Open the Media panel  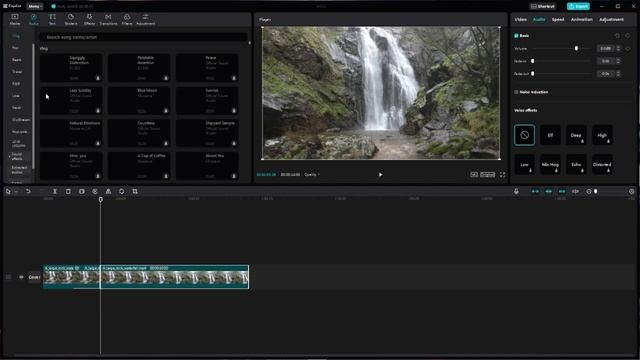(x=15, y=19)
